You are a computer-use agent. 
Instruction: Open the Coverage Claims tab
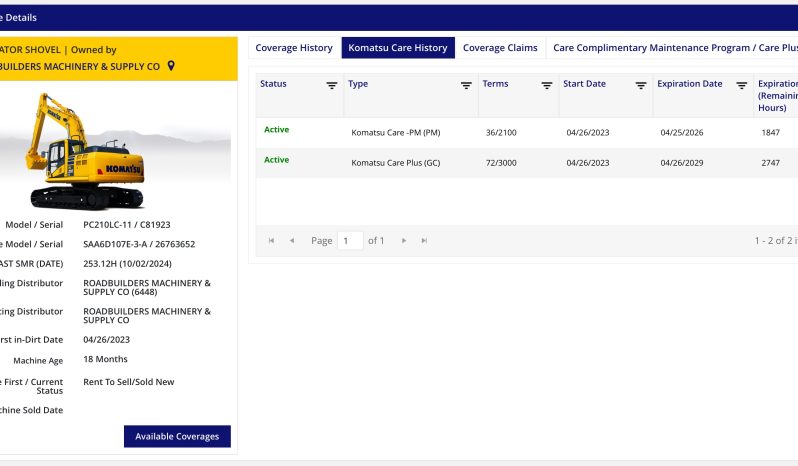tap(500, 48)
